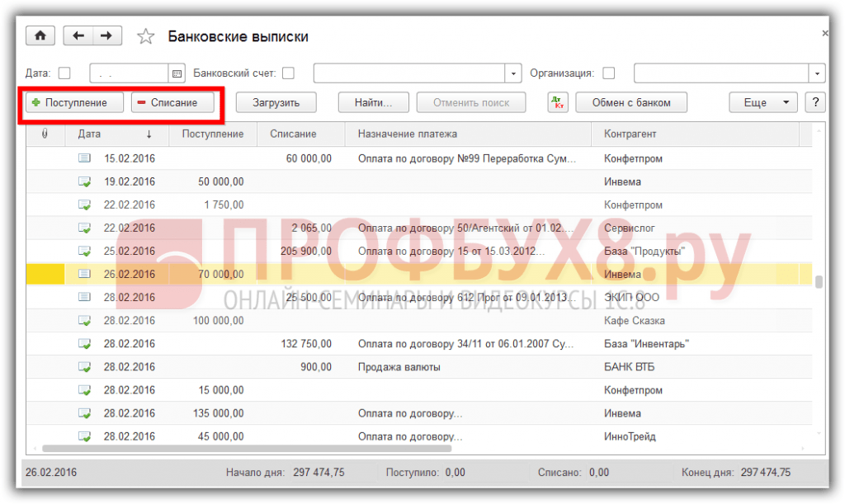
Task: Click inside the Дата input field
Action: pos(130,73)
